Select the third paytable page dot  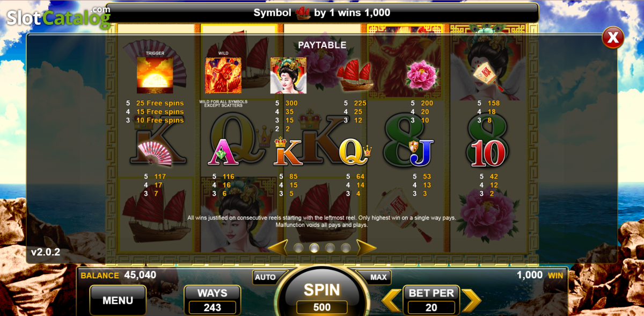pyautogui.click(x=330, y=248)
